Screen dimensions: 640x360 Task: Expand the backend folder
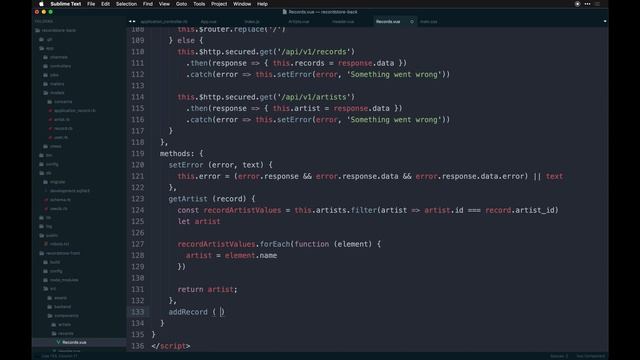coord(59,307)
